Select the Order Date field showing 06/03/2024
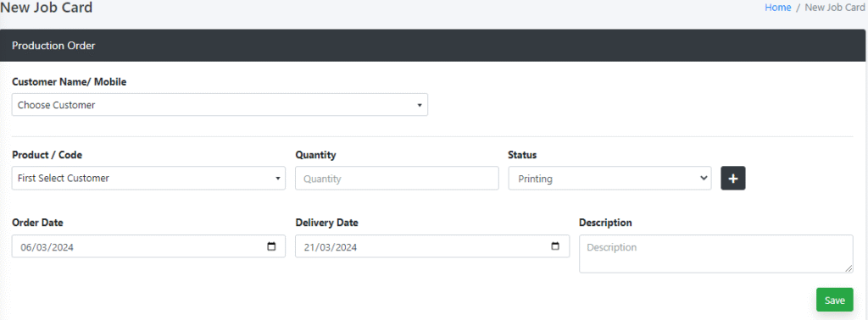This screenshot has height=320, width=868. click(148, 246)
